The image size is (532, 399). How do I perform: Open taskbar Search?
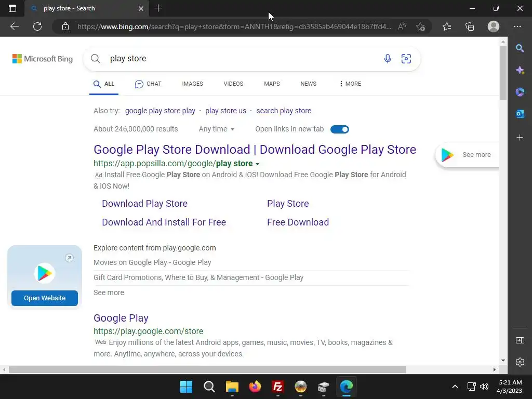coord(209,387)
